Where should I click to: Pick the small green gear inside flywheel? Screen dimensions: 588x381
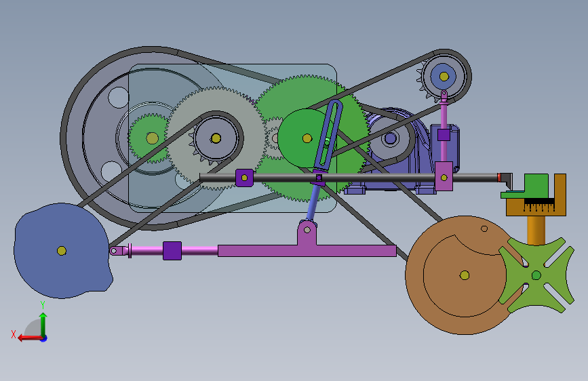tap(152, 138)
